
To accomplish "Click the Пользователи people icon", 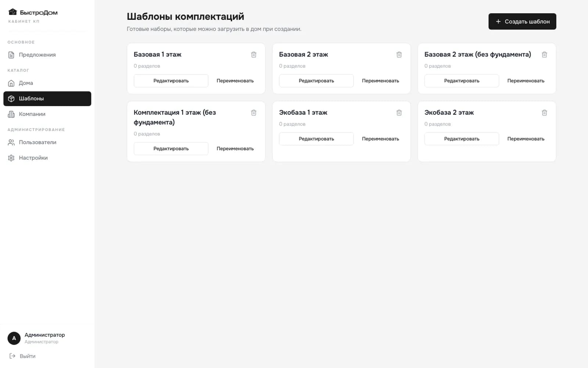I will 11,142.
